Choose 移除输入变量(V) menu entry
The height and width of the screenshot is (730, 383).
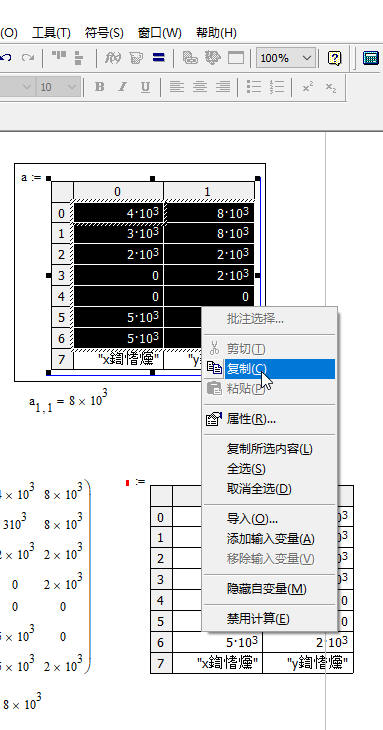[x=269, y=559]
